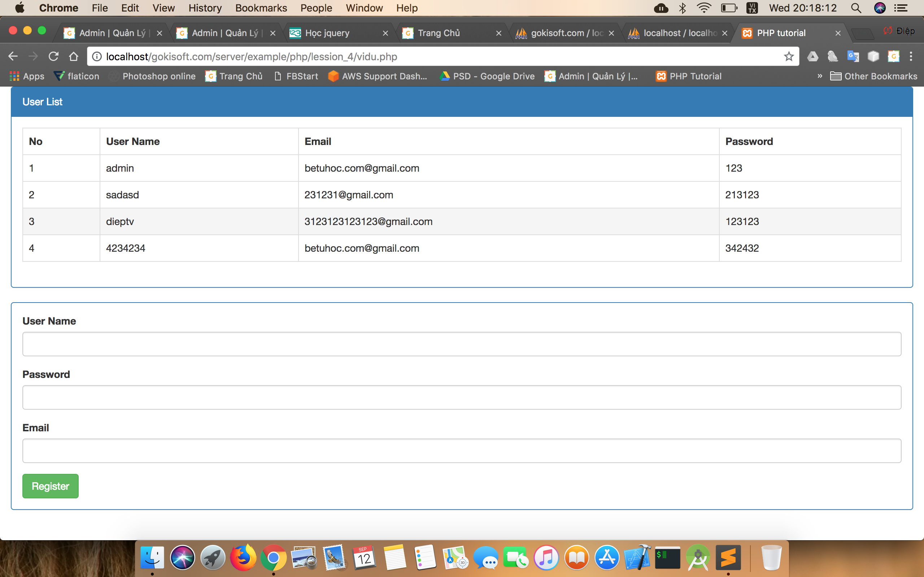Screen dimensions: 924x577
Task: Focus the Email input field
Action: (x=462, y=451)
